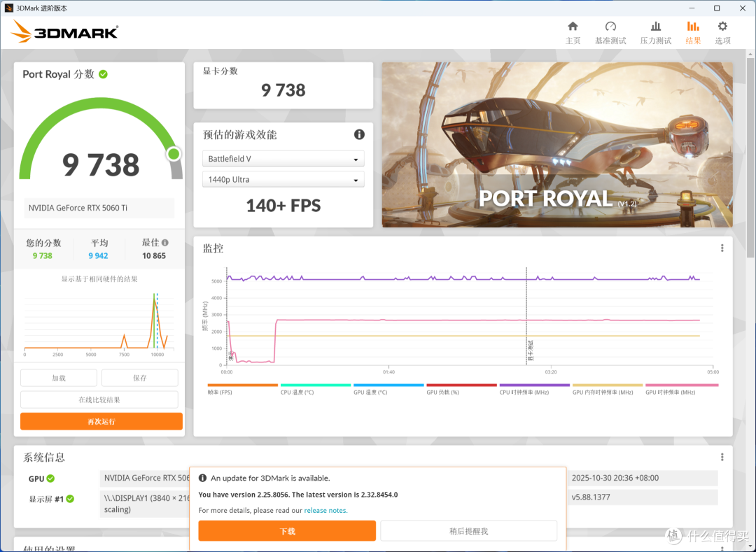The width and height of the screenshot is (756, 552).
Task: Open the release notes link
Action: click(x=325, y=510)
